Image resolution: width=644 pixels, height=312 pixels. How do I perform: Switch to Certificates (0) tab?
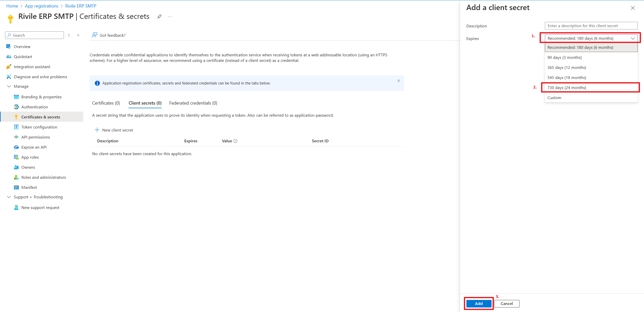[106, 103]
